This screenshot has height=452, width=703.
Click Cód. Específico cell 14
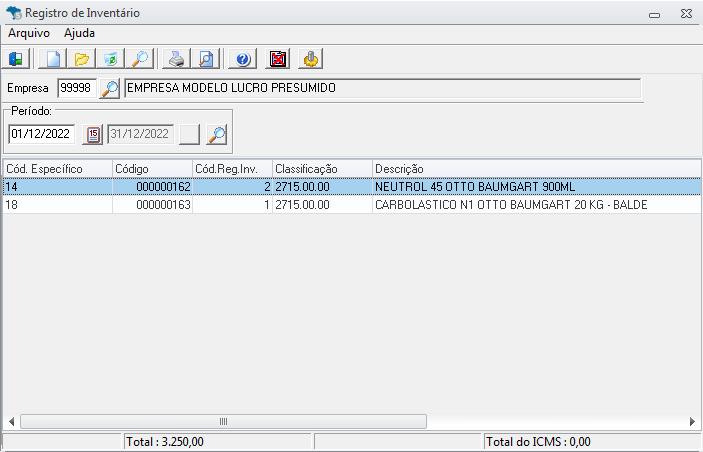coord(57,187)
